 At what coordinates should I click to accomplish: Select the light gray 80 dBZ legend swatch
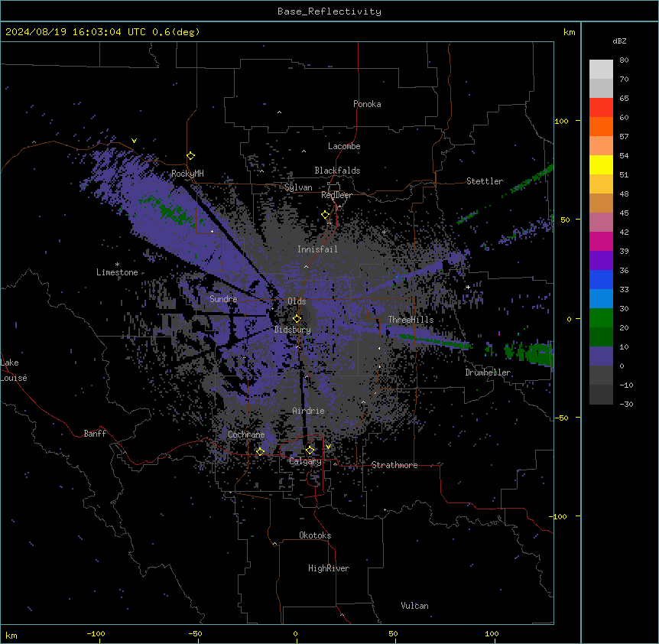601,69
